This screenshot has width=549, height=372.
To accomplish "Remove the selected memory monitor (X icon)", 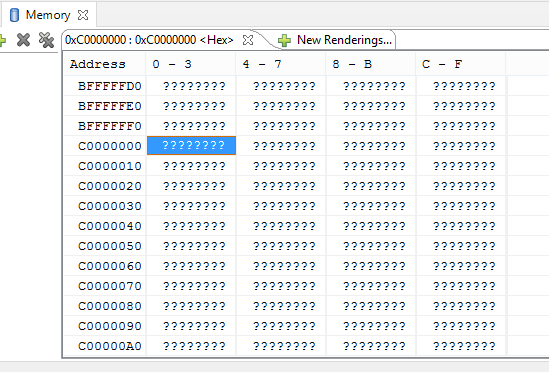I will click(23, 40).
